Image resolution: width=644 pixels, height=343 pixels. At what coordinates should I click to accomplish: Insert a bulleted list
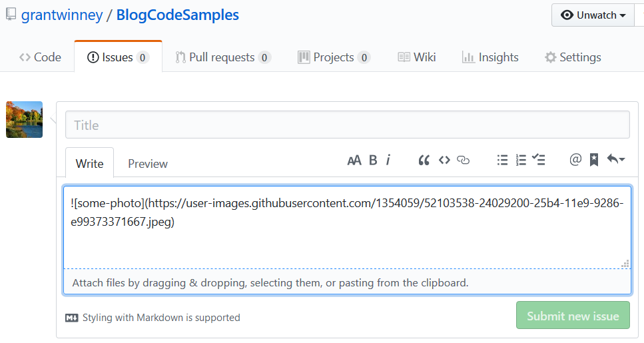[502, 160]
